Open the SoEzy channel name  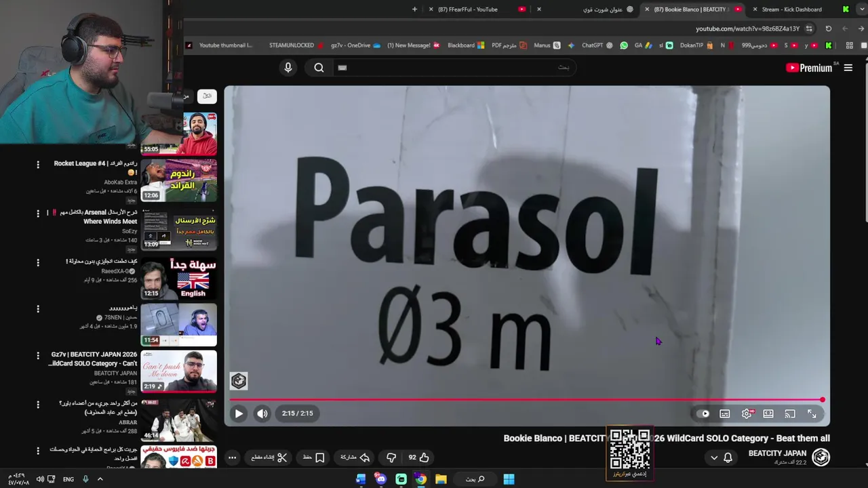[129, 231]
